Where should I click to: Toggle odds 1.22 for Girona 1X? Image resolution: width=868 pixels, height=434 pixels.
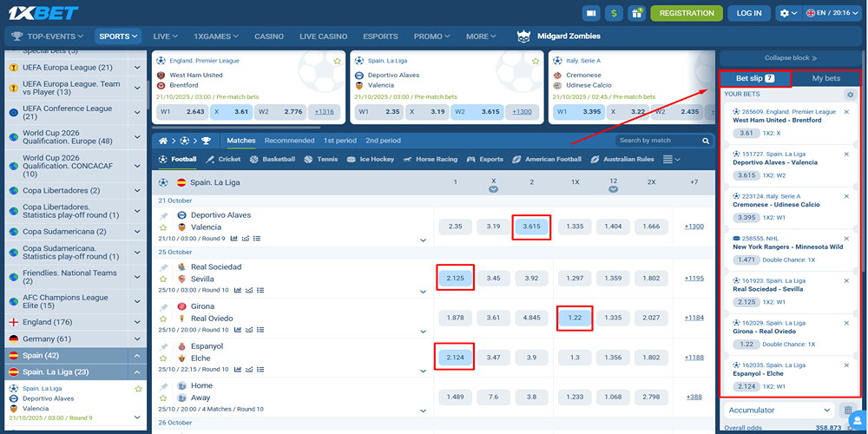575,318
